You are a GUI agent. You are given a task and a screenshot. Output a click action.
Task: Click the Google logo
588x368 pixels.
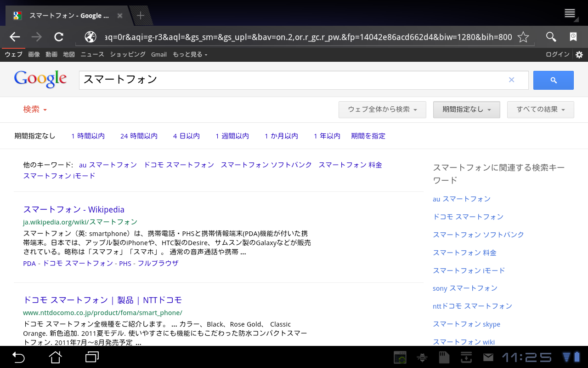[40, 79]
